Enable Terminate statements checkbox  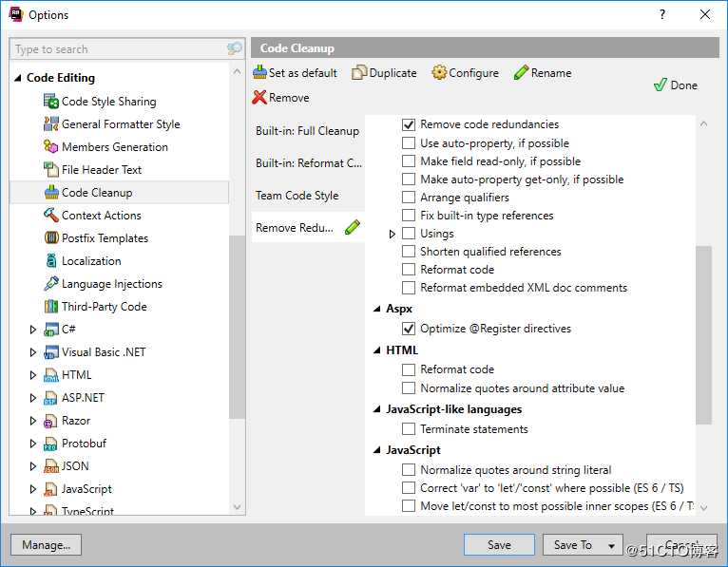click(x=409, y=428)
